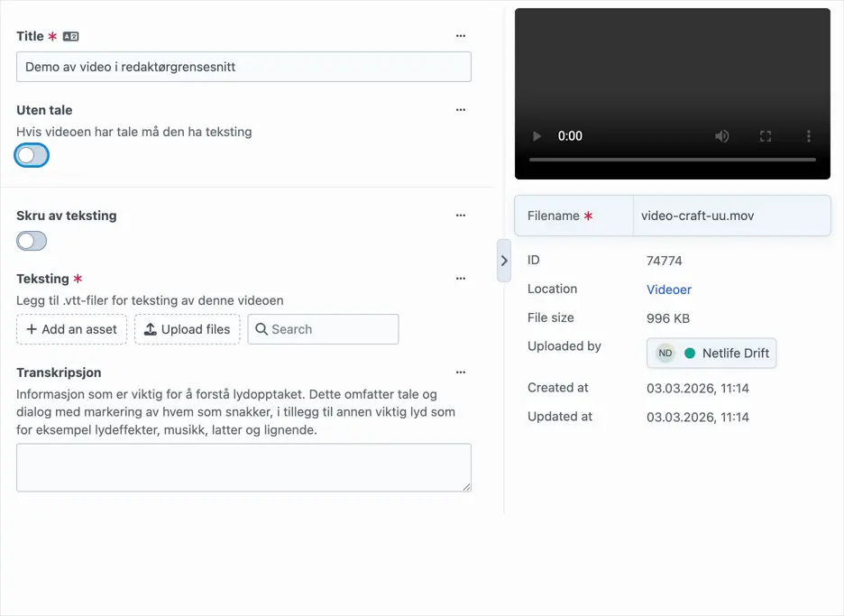844x616 pixels.
Task: Toggle the Uten tale switch
Action: tap(32, 155)
